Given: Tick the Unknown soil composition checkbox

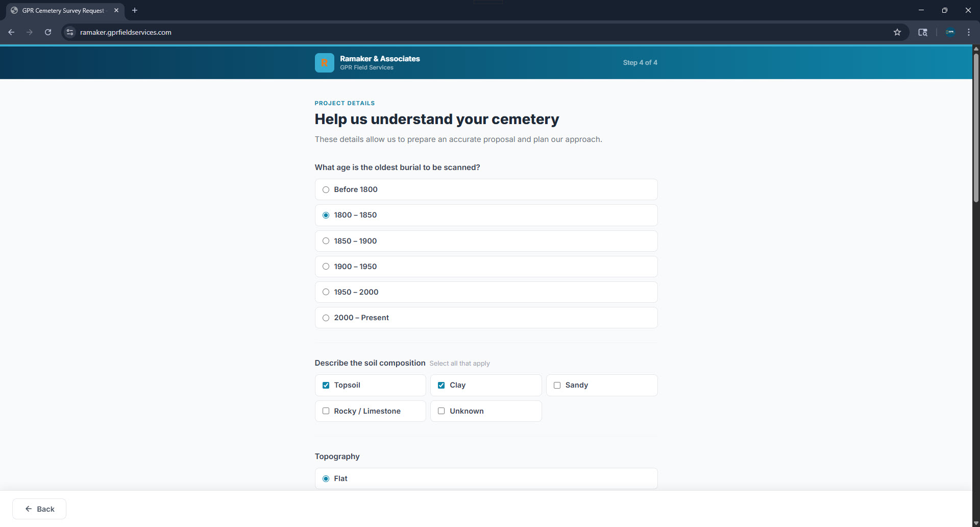Looking at the screenshot, I should [x=441, y=411].
